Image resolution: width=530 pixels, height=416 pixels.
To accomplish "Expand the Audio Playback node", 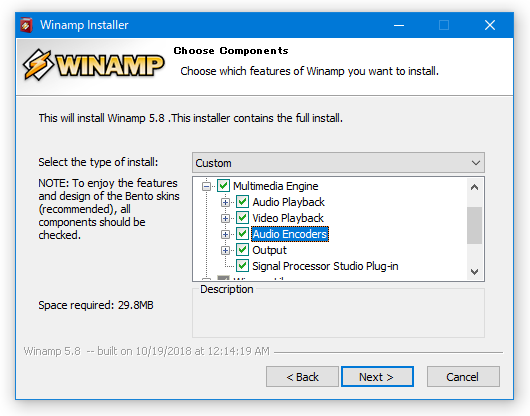I will coord(225,202).
